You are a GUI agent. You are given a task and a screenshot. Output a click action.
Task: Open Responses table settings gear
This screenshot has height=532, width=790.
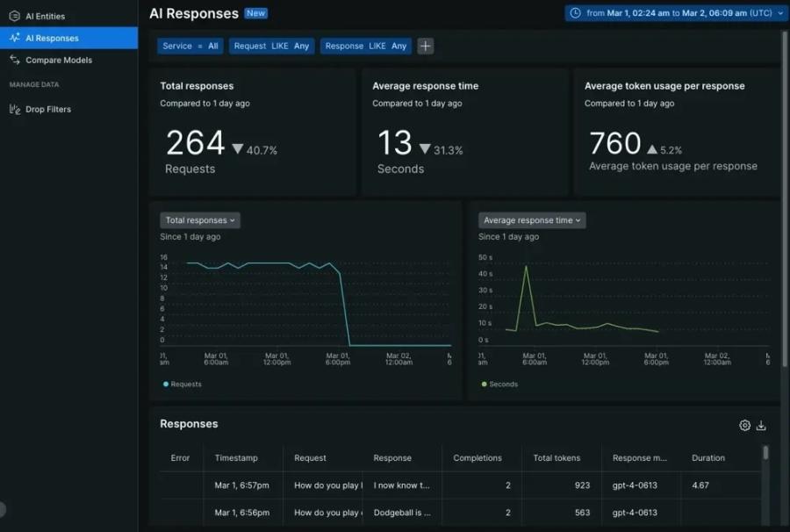[744, 425]
